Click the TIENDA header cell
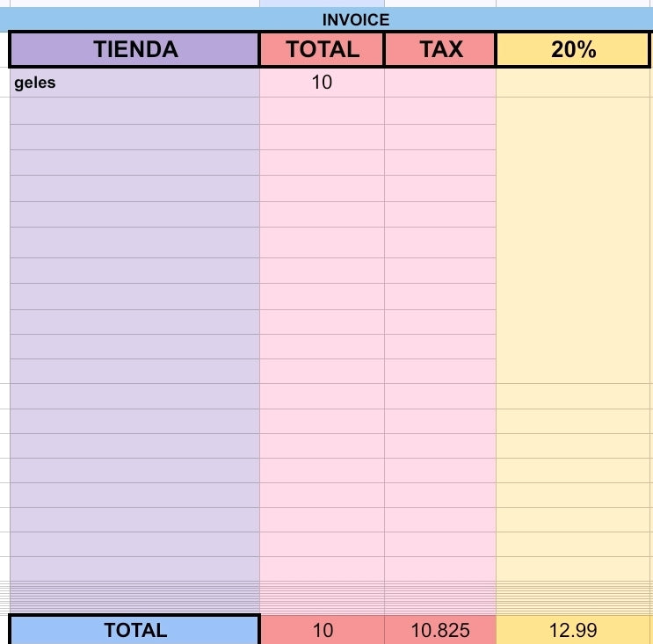 (134, 49)
